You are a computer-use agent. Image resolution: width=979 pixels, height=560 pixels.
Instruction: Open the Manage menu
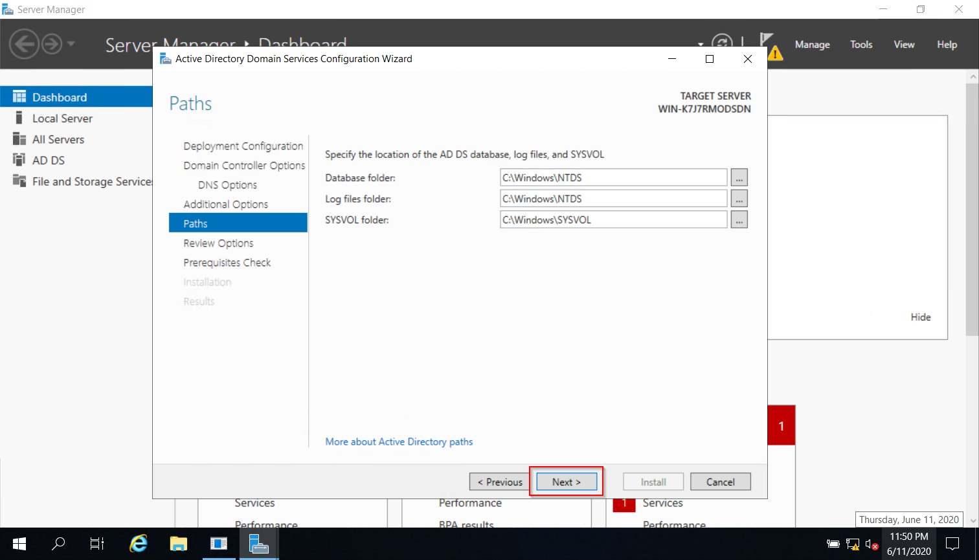812,44
